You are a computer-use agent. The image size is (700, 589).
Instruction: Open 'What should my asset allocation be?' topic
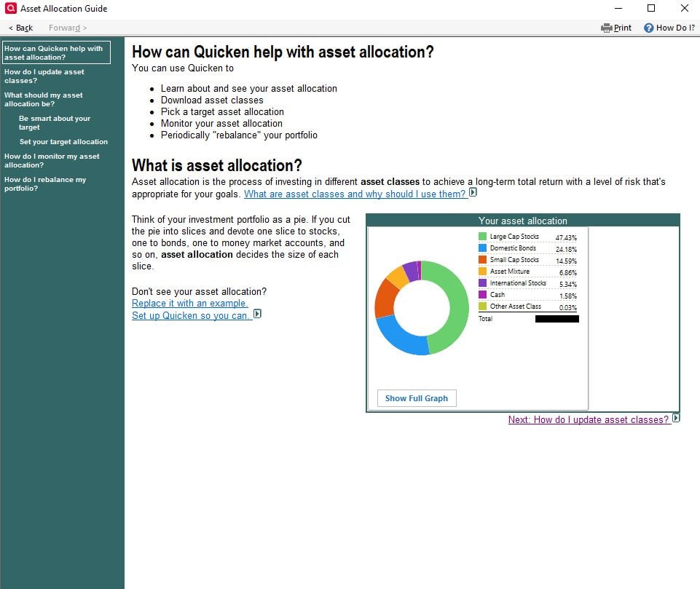(x=43, y=100)
